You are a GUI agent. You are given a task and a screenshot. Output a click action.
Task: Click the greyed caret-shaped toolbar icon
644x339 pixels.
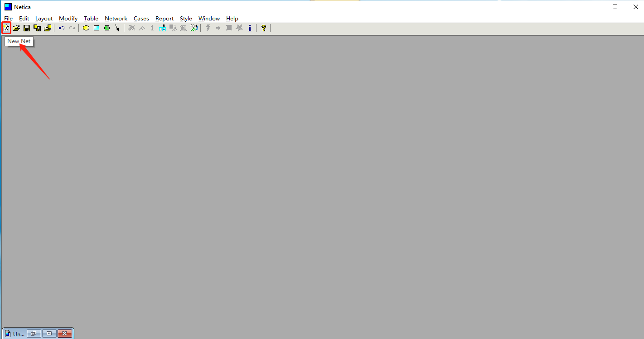coord(142,28)
